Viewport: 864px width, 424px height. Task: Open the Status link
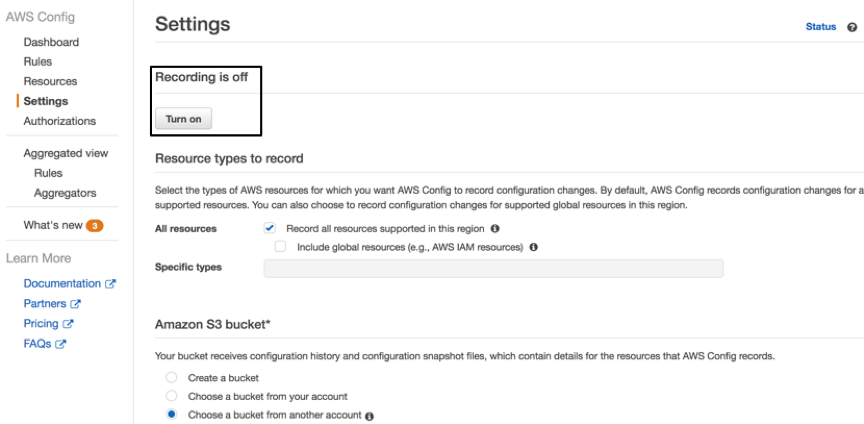tap(820, 27)
